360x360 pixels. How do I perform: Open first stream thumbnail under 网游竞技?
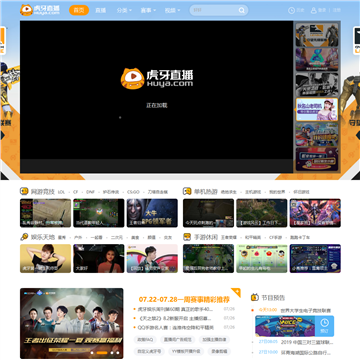point(45,213)
